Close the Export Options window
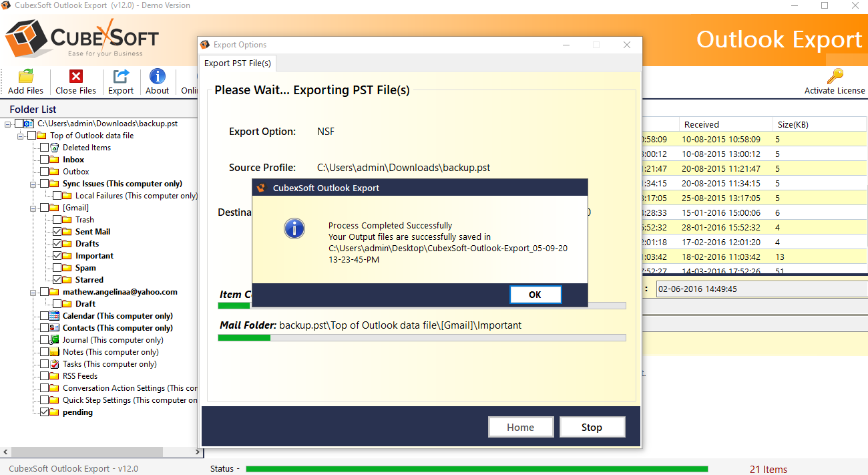Screen dimensions: 868x475 point(627,45)
